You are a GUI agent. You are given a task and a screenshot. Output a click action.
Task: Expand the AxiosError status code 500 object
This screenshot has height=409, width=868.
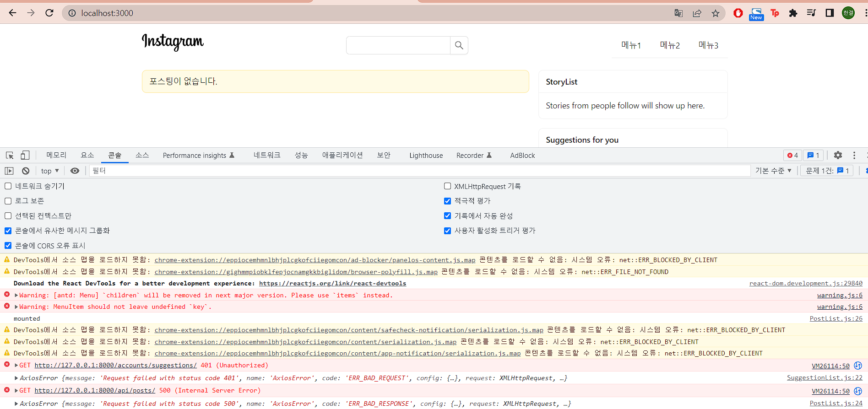(x=16, y=404)
